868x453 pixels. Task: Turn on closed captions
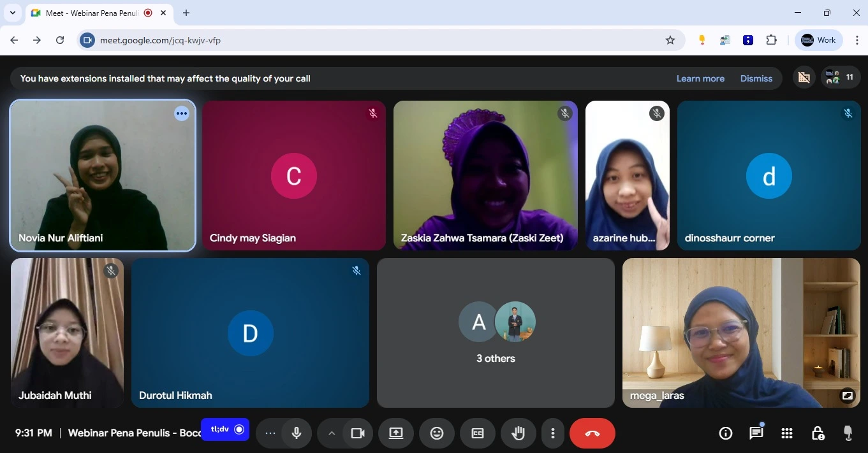click(477, 433)
